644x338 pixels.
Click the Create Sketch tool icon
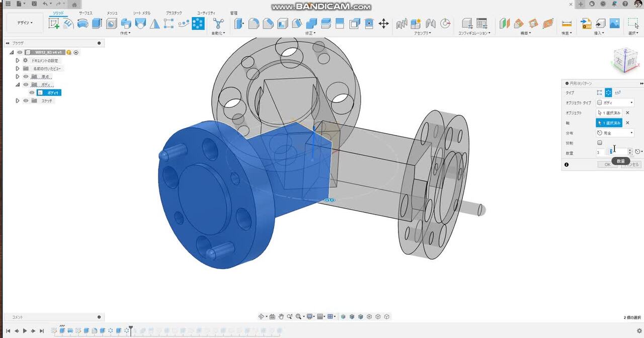coord(54,23)
